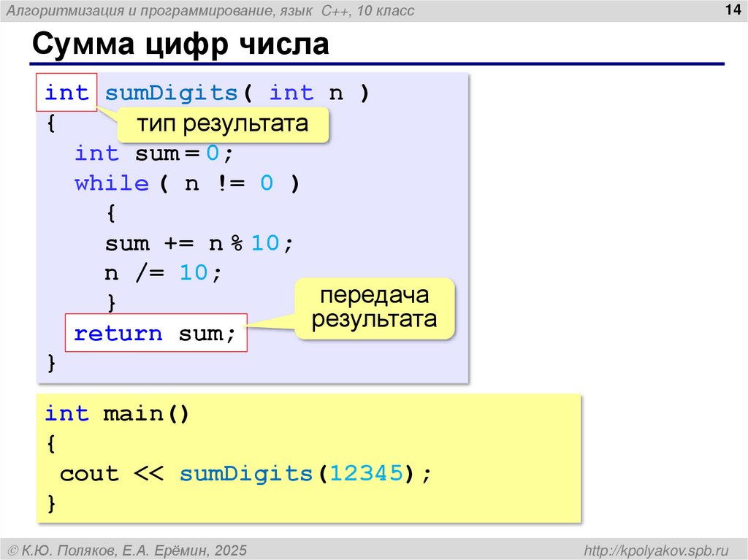
Task: Select the 'тип результата' callout
Action: 221,124
